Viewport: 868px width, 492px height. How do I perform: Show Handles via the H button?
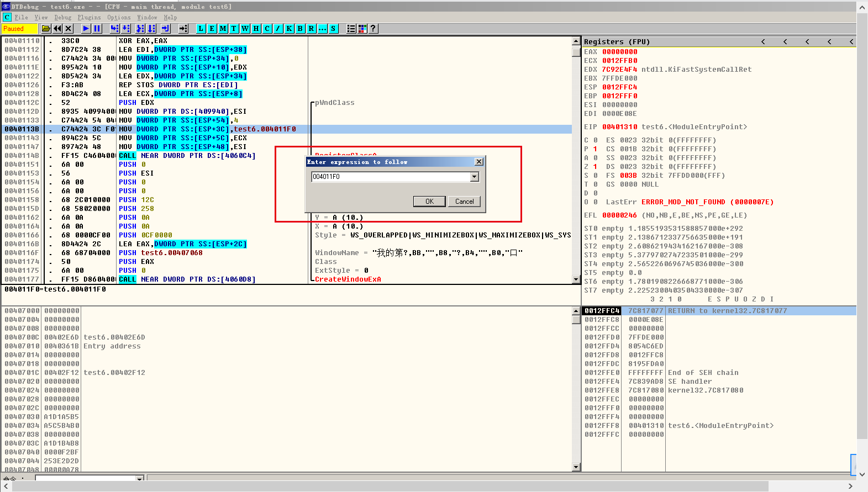point(256,29)
